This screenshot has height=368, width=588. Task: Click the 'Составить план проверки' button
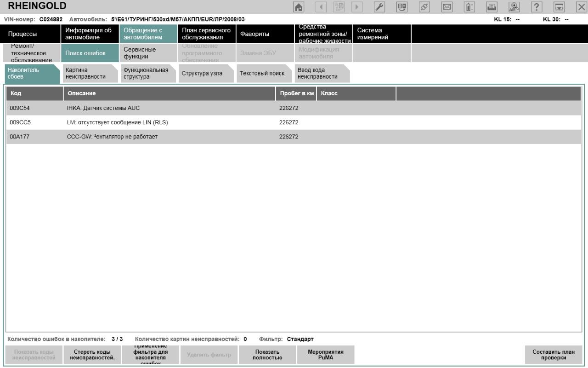pos(553,355)
